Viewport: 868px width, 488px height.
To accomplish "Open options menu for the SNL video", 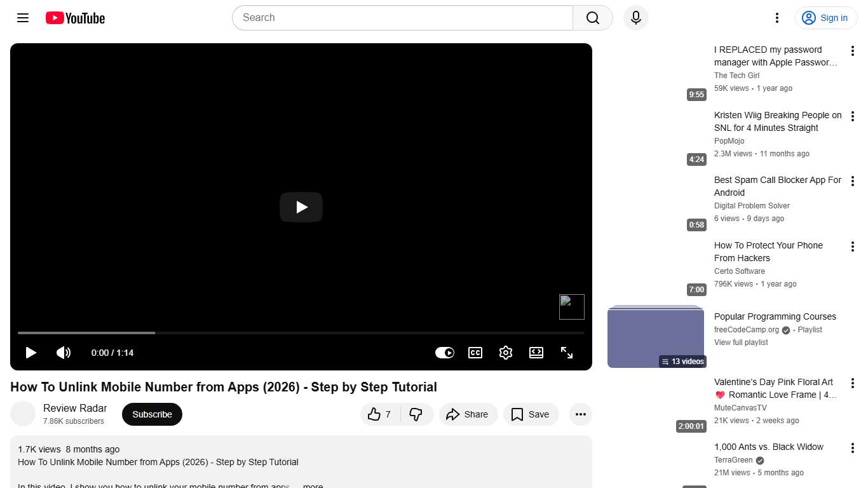I will tap(852, 116).
